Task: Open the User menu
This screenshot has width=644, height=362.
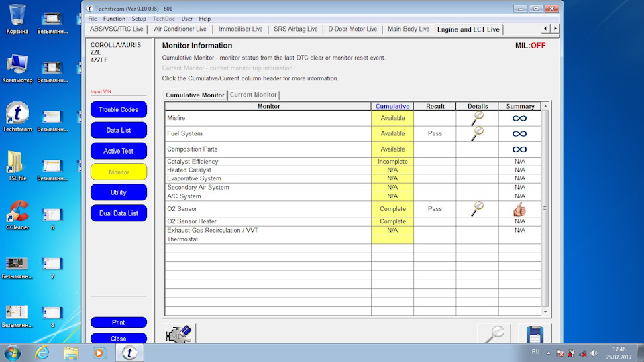Action: click(x=187, y=19)
